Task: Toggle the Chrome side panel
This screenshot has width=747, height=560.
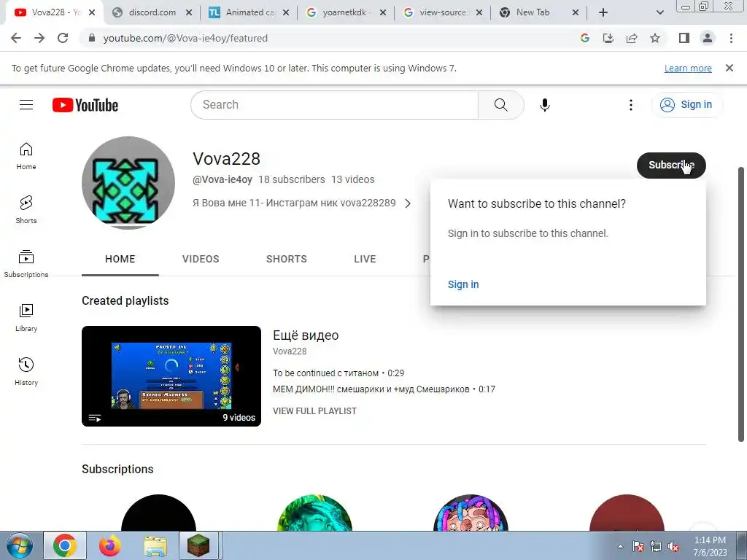Action: pyautogui.click(x=684, y=38)
